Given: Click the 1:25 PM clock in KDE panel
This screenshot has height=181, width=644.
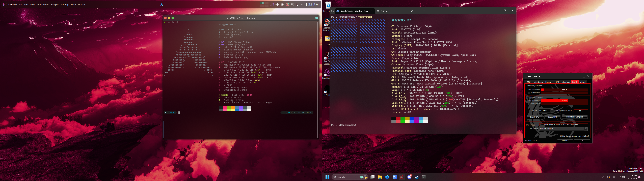Looking at the screenshot, I should 312,5.
